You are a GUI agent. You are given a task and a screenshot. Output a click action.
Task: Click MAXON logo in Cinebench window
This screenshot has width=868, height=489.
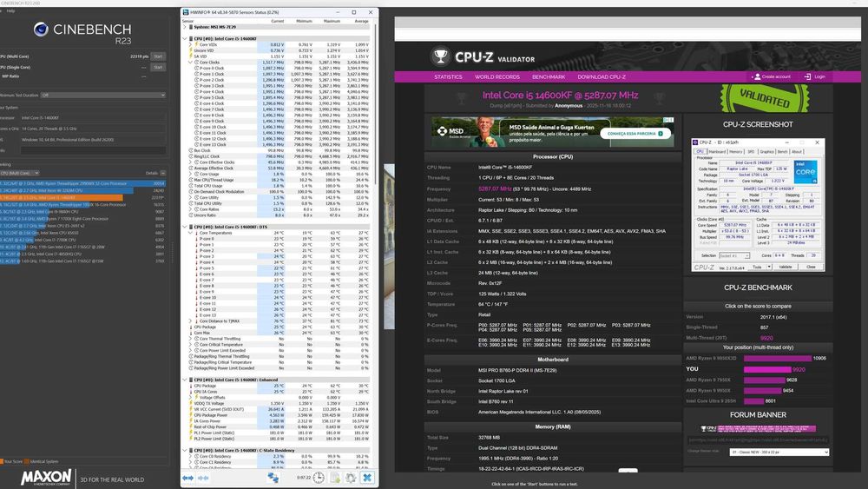[x=47, y=478]
